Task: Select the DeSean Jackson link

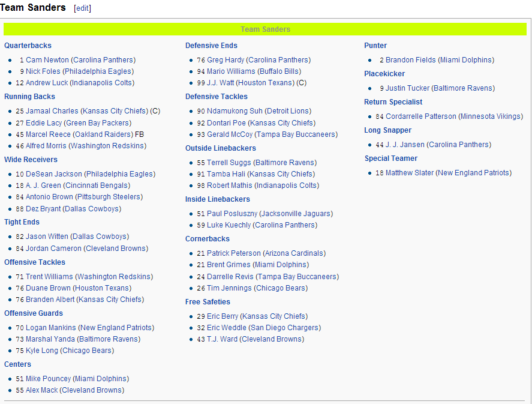Action: click(54, 174)
